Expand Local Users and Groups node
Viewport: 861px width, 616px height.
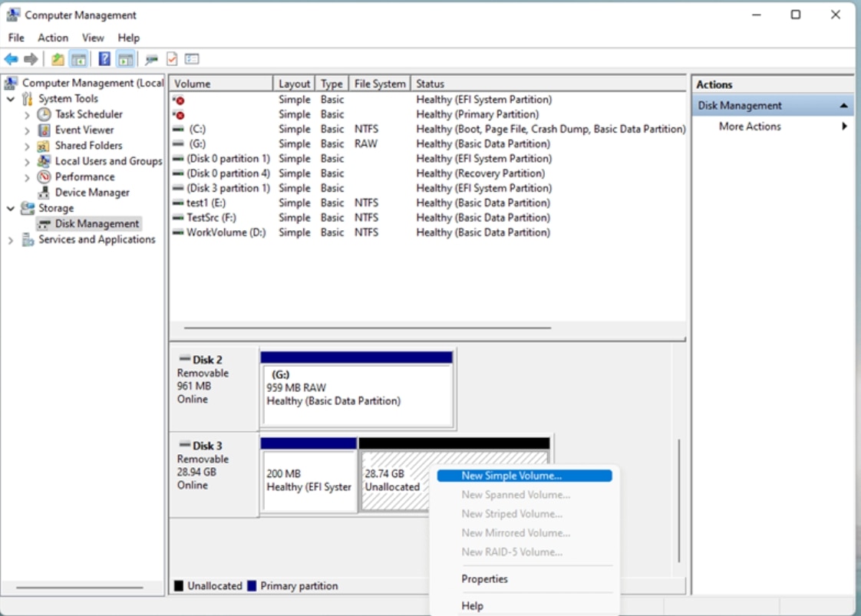(27, 162)
